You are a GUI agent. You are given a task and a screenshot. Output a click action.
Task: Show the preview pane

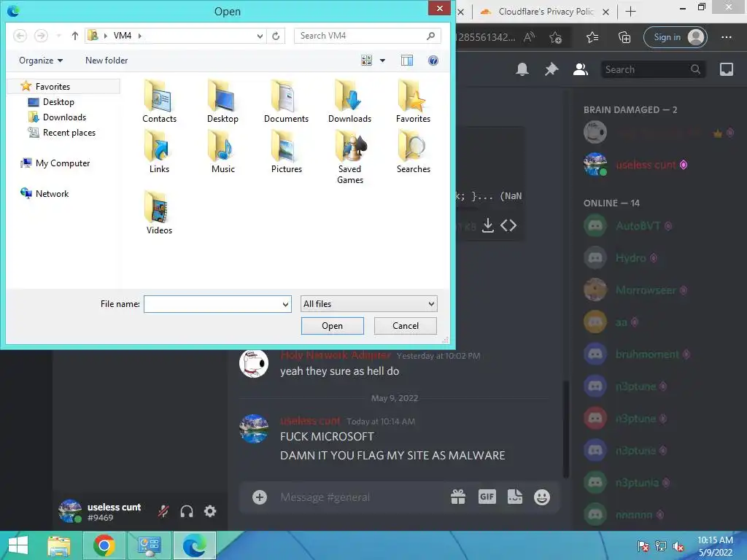(x=407, y=61)
